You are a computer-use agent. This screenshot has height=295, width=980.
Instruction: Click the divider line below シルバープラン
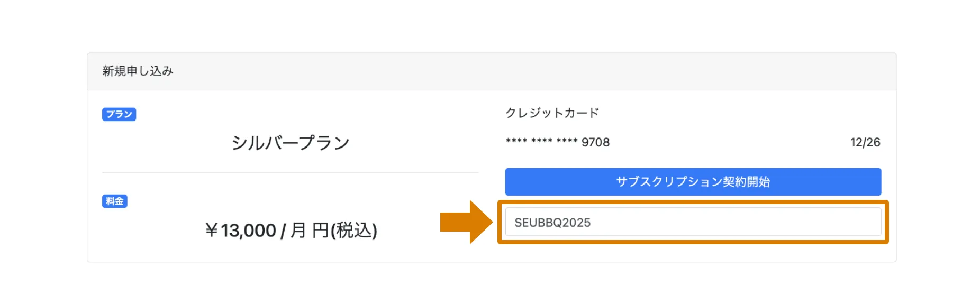(290, 172)
